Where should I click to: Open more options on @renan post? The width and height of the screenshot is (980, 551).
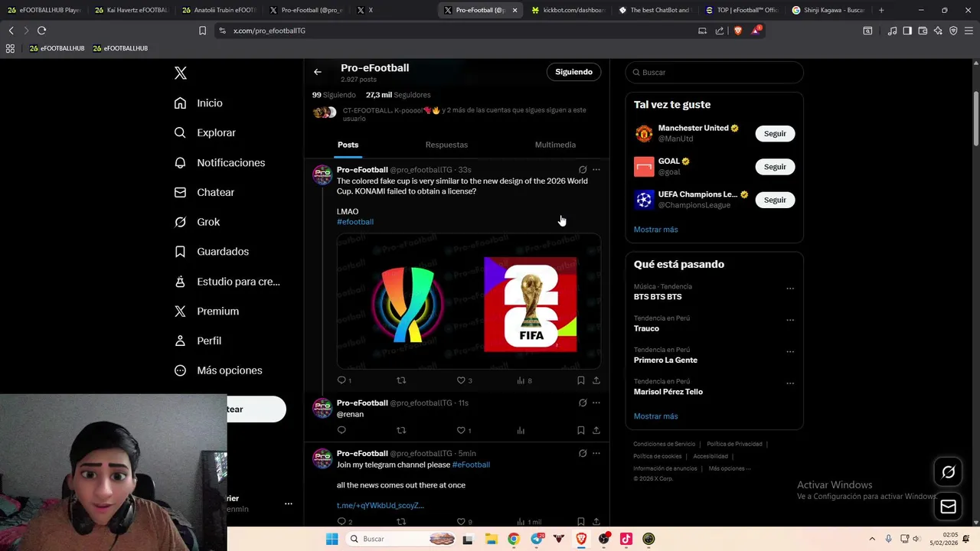[596, 403]
